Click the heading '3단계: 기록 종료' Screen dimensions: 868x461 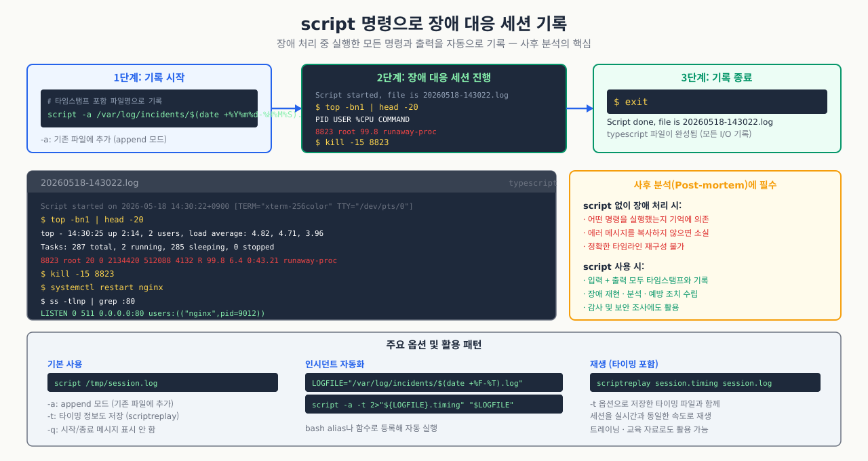(x=717, y=77)
